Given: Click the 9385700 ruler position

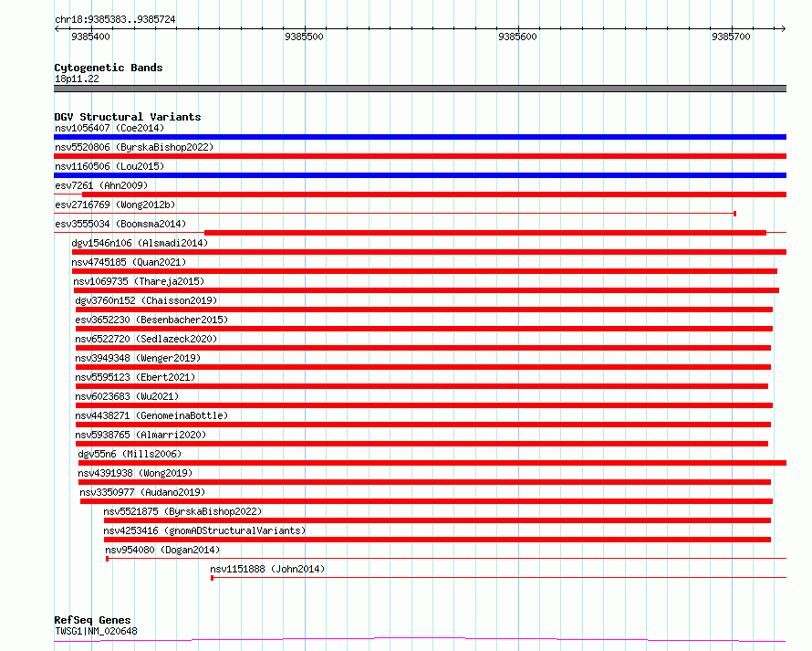Looking at the screenshot, I should click(731, 37).
